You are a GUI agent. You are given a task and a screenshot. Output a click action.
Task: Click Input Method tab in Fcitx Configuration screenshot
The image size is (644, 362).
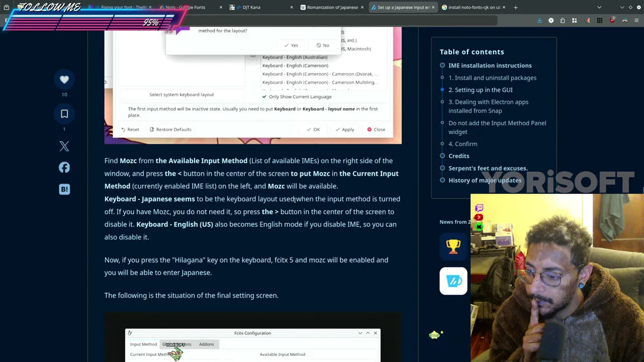click(x=143, y=344)
